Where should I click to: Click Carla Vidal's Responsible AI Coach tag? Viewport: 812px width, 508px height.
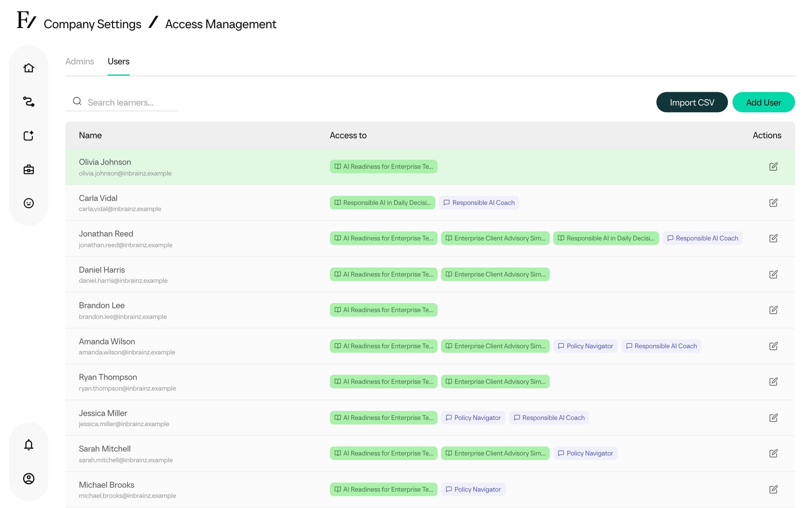point(479,203)
